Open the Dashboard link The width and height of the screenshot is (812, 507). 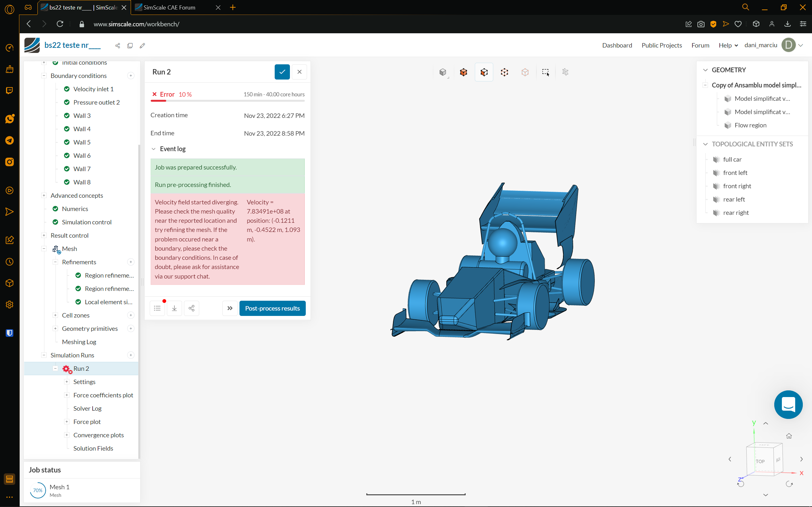(617, 45)
